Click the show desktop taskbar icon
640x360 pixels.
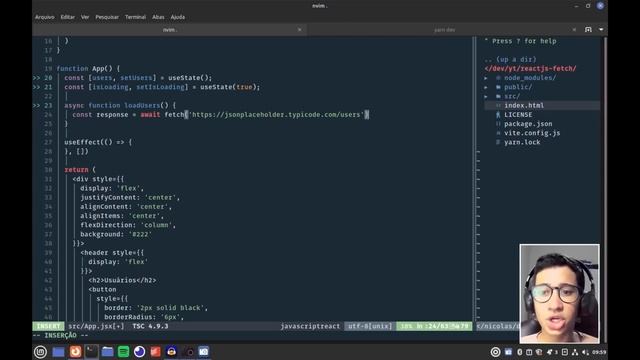pos(58,352)
